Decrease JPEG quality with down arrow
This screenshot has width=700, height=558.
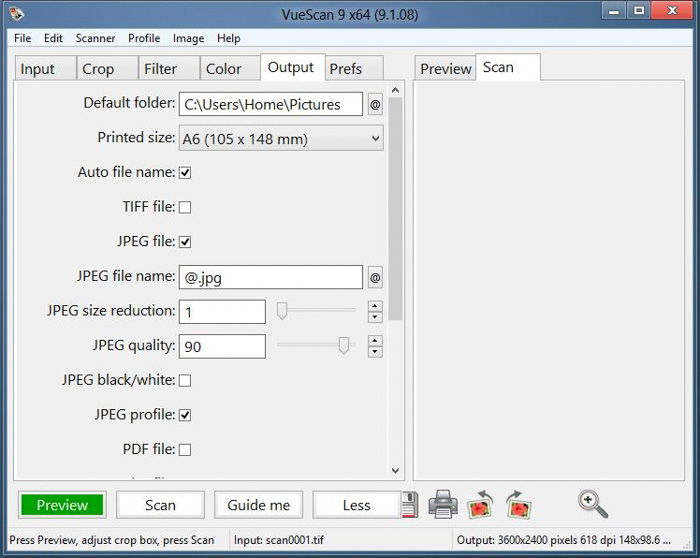tap(375, 352)
